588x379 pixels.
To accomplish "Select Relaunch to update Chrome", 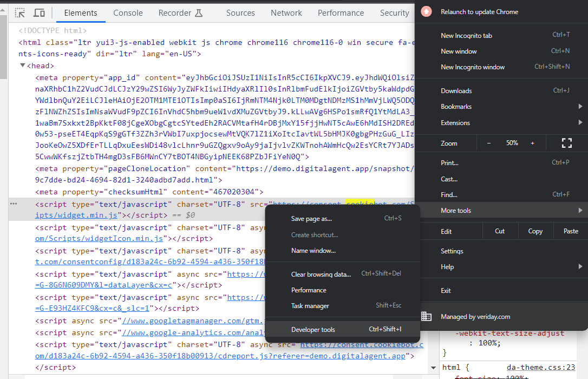I will 479,12.
